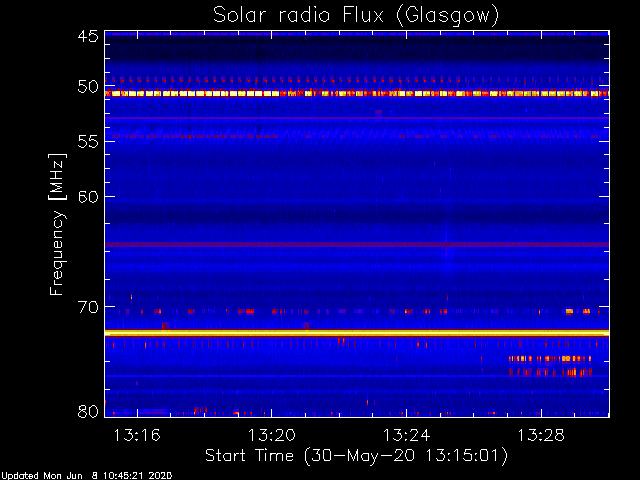Click the 55 frequency tick label
640x480 pixels.
point(88,142)
